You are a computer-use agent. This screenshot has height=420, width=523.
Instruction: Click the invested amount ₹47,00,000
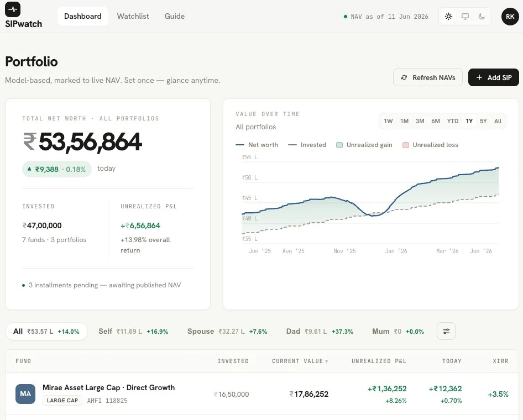click(42, 225)
